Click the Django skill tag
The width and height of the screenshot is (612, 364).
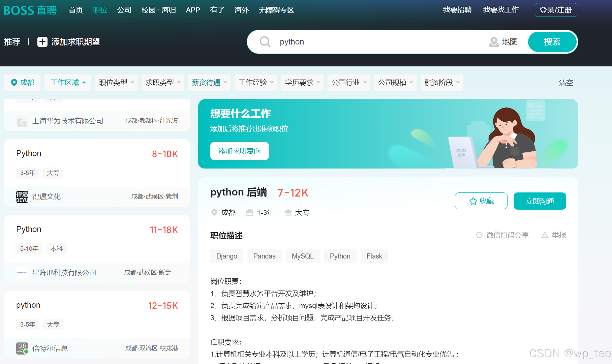pyautogui.click(x=227, y=256)
